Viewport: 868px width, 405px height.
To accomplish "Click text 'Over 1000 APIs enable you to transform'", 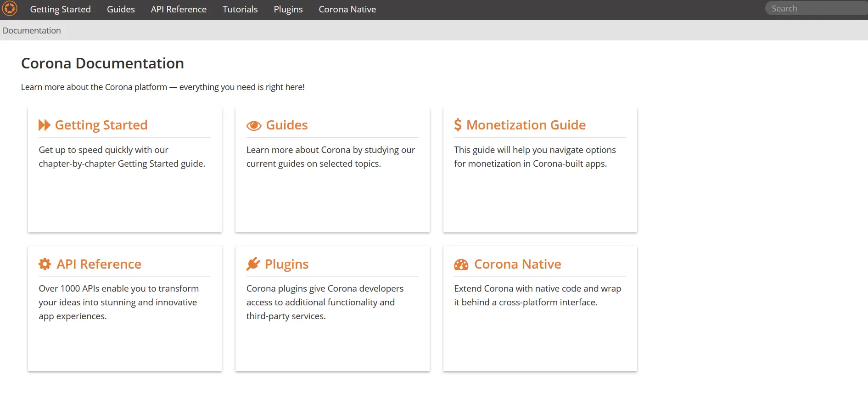I will click(x=119, y=288).
